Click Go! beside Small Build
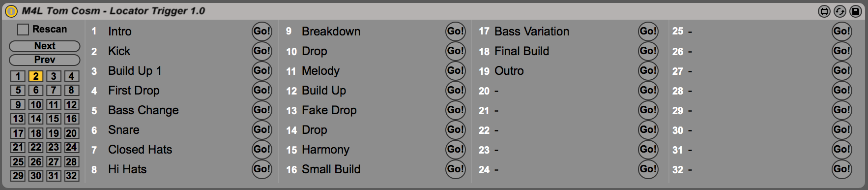The width and height of the screenshot is (868, 190). [x=456, y=169]
